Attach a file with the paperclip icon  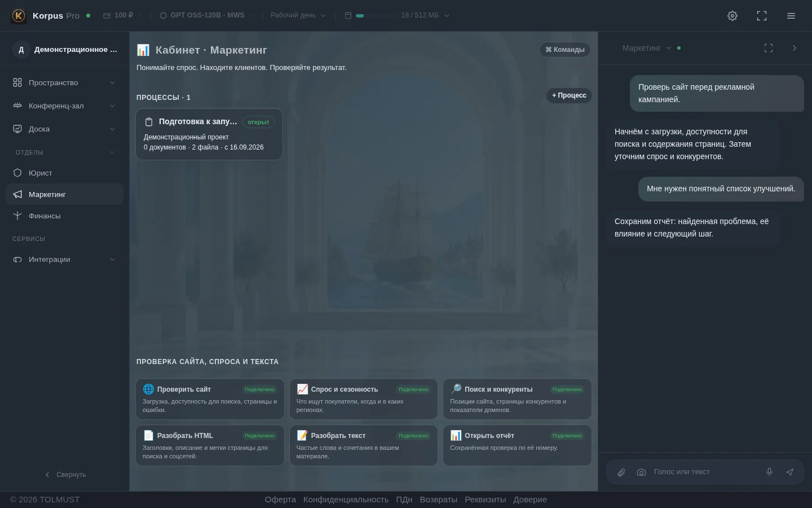pos(621,472)
